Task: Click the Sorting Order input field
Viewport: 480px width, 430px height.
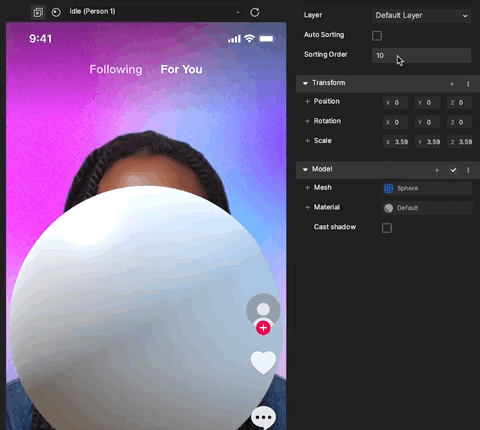Action: coord(421,55)
